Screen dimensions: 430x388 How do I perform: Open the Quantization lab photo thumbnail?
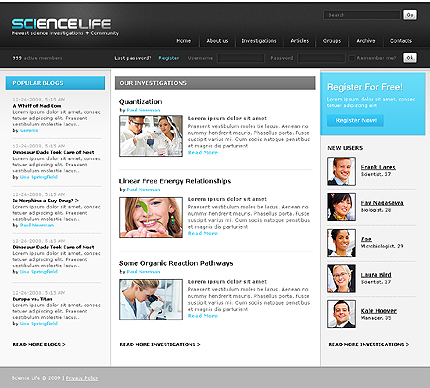[x=151, y=136]
